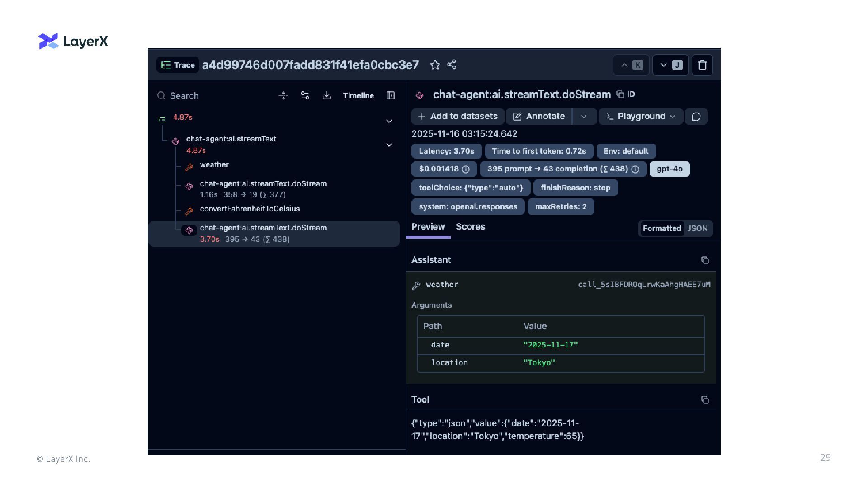868x488 pixels.
Task: Select the Formatted view option
Action: click(x=661, y=229)
